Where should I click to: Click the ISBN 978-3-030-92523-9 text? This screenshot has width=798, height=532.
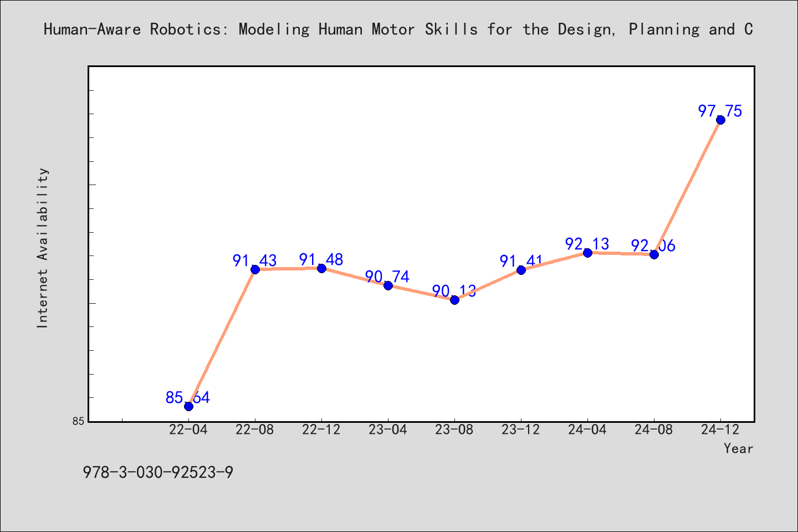[158, 473]
